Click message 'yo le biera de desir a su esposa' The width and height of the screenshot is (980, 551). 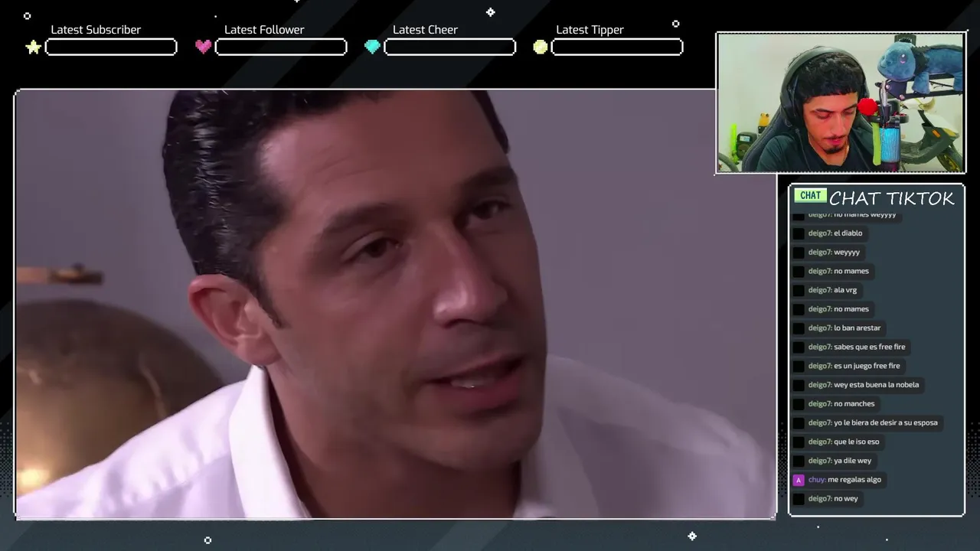(x=886, y=422)
